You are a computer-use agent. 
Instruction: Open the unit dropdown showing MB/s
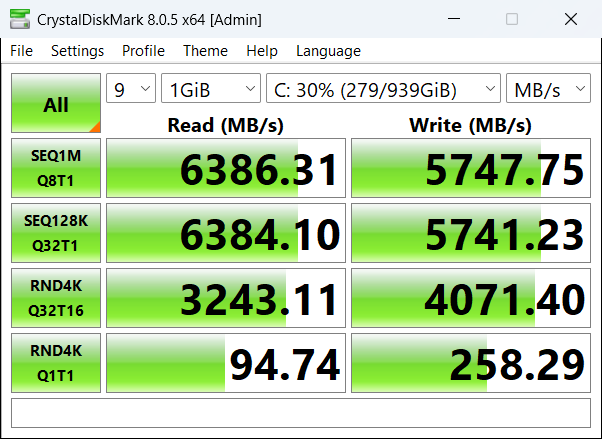tap(548, 88)
